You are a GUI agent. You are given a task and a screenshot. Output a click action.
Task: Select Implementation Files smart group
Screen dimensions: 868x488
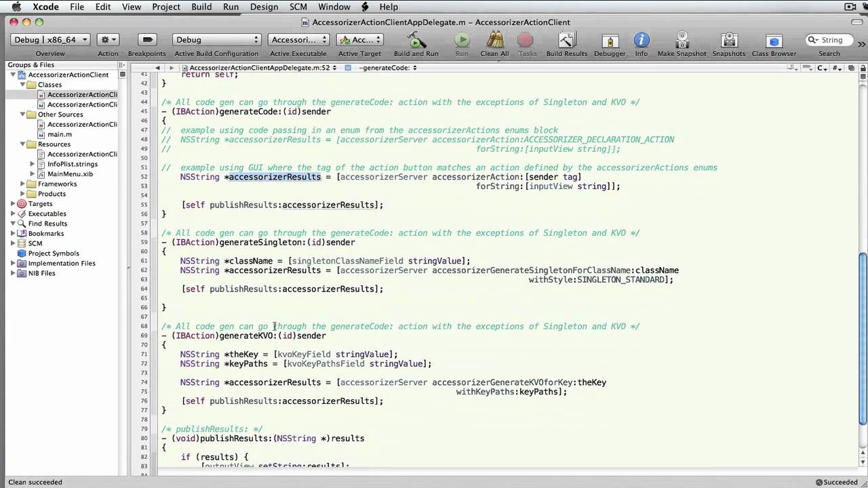(62, 263)
